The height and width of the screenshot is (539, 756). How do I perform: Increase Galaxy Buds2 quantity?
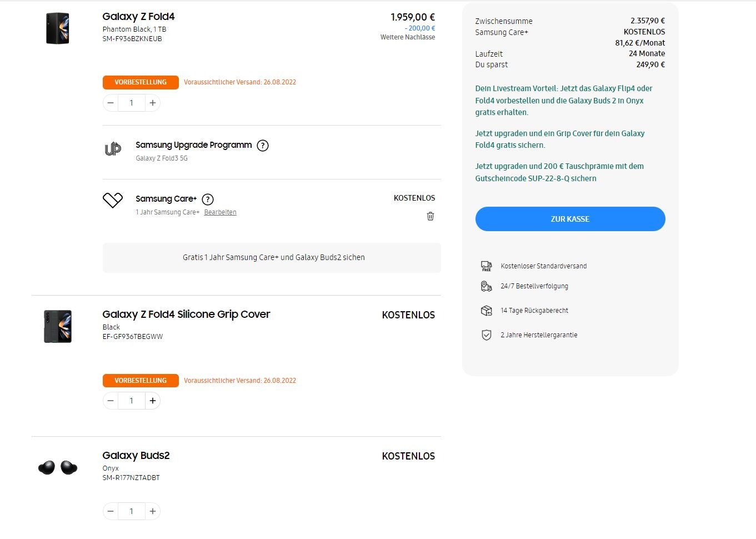click(x=153, y=511)
